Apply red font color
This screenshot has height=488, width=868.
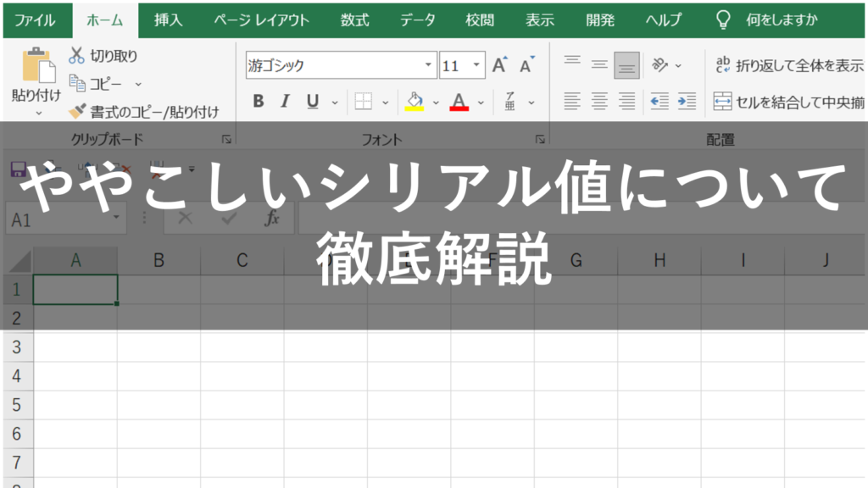tap(459, 102)
